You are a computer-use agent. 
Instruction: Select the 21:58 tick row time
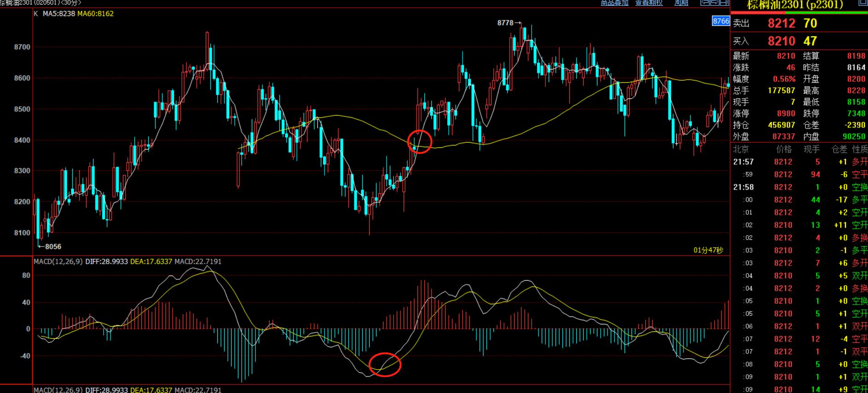point(743,187)
